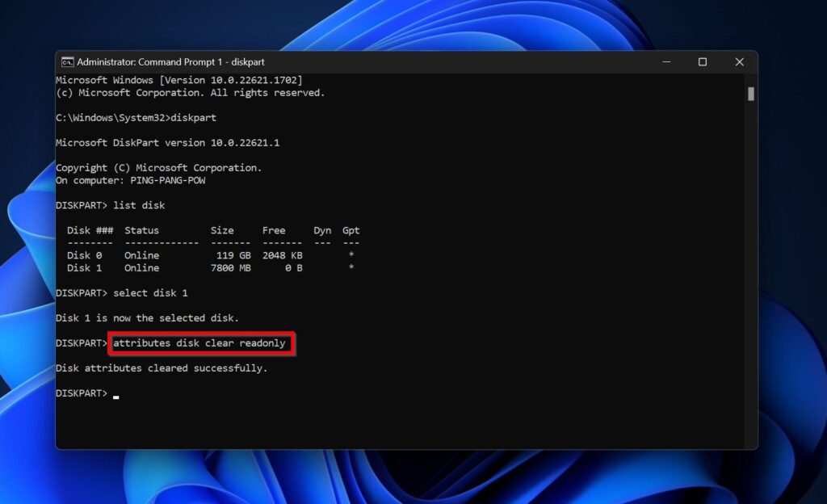Click the 'Disk attributes cleared successfully' message

[x=162, y=367]
